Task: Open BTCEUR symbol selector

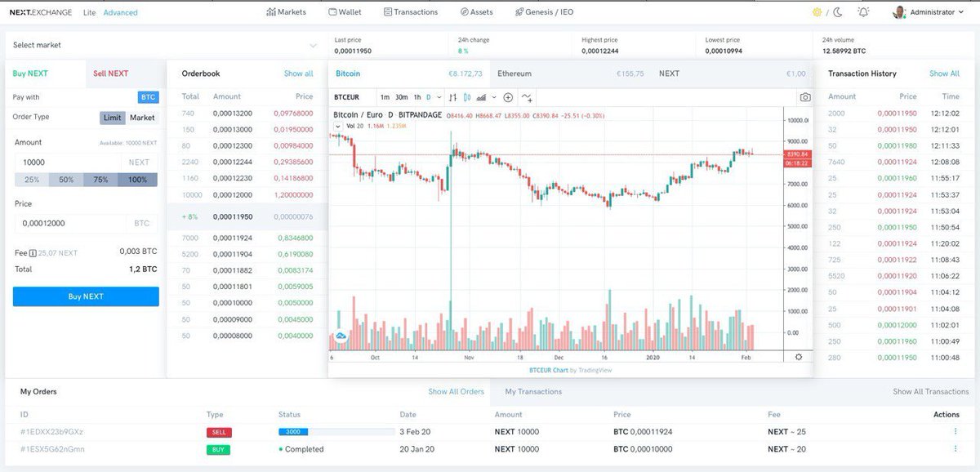Action: (x=346, y=97)
